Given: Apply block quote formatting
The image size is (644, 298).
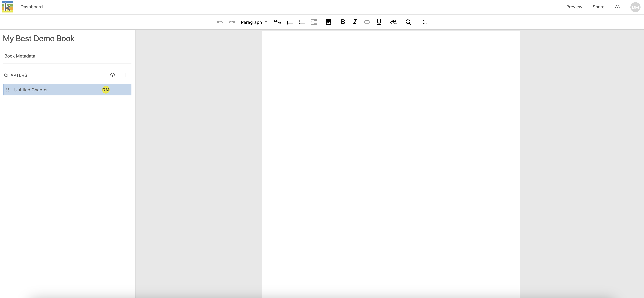Looking at the screenshot, I should (x=278, y=22).
